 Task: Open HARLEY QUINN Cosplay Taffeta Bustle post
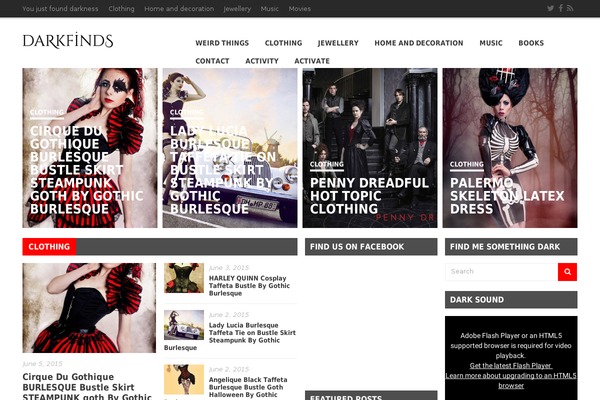click(249, 286)
